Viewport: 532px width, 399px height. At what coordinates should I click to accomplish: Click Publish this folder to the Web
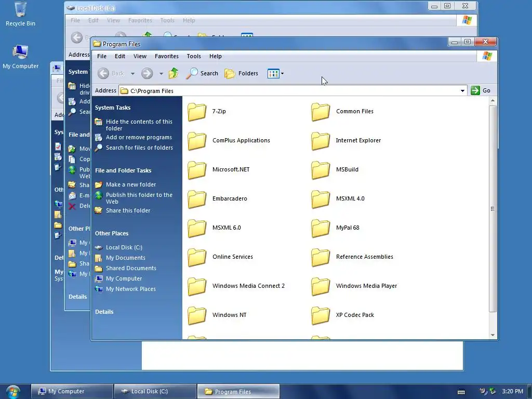[x=139, y=198]
